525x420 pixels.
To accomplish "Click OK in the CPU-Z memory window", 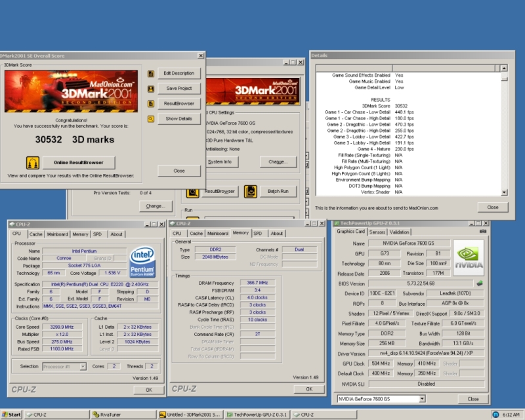I will pyautogui.click(x=309, y=389).
